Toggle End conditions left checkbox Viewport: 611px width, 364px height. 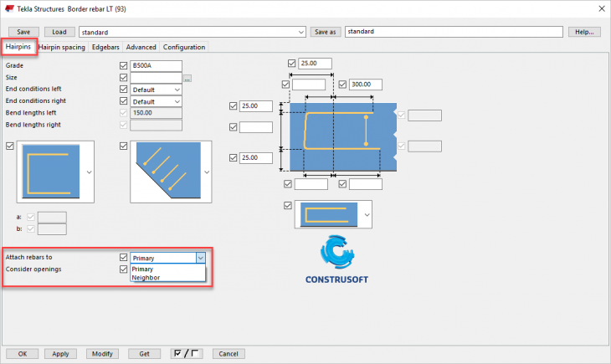124,90
